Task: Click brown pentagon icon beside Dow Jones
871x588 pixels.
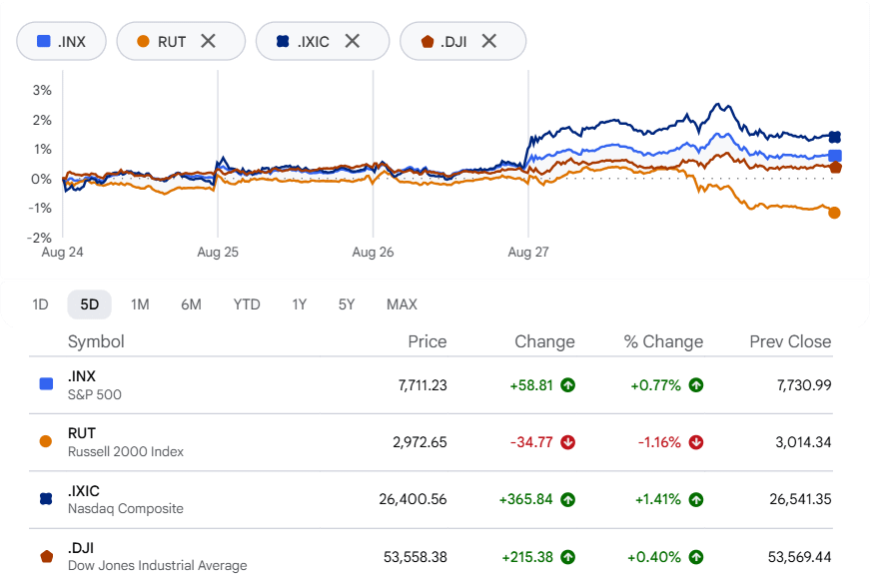Action: pos(47,556)
